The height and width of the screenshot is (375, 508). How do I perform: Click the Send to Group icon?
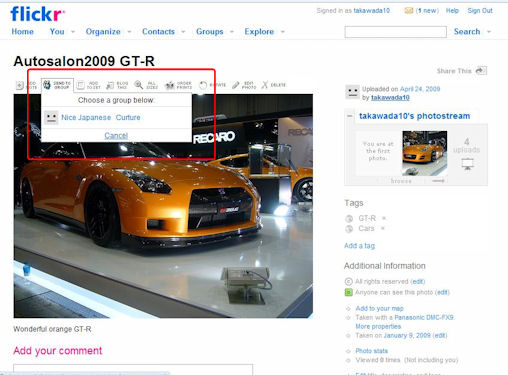47,85
